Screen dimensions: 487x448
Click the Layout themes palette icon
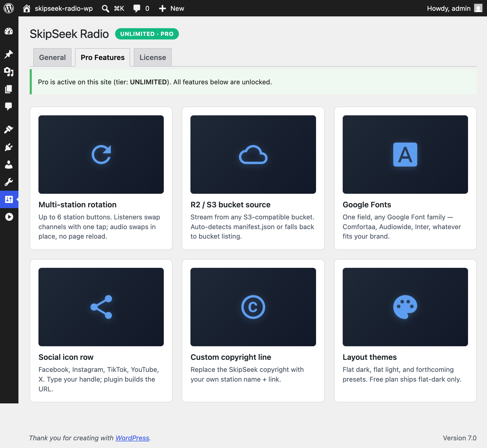405,307
